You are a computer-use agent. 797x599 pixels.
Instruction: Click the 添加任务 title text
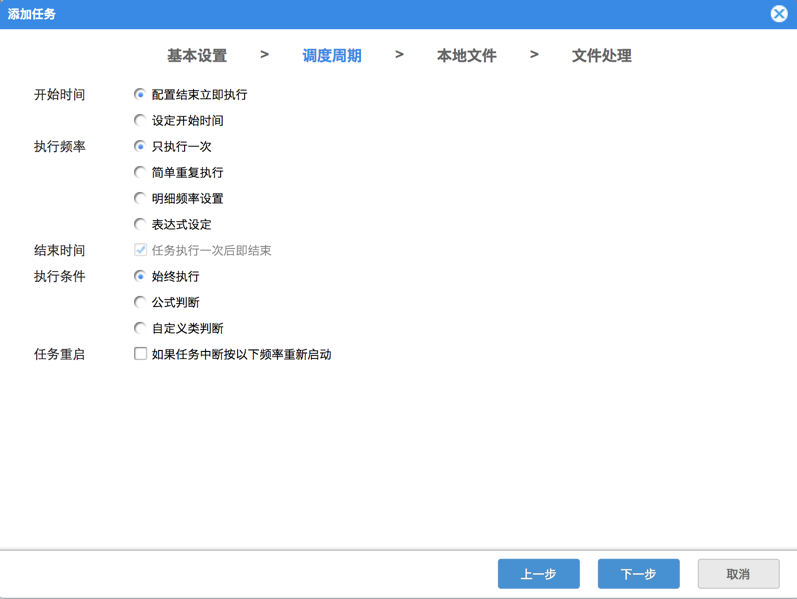(x=32, y=14)
